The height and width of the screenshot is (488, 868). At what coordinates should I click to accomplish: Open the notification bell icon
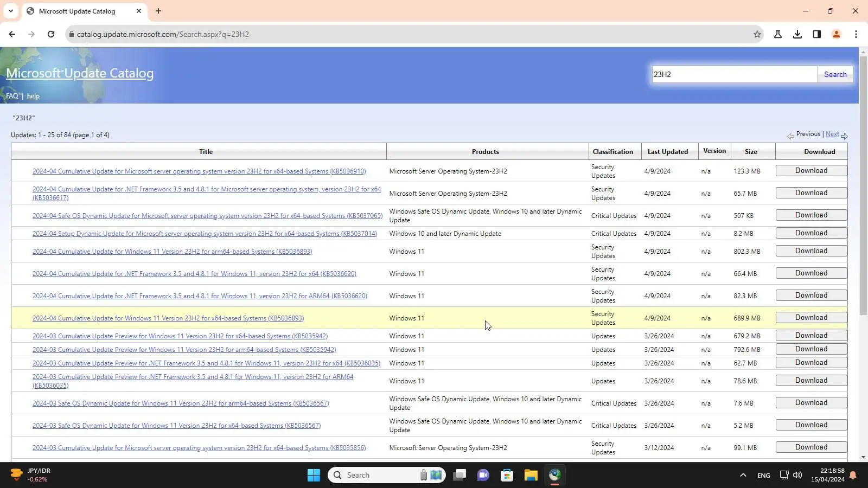[853, 475]
